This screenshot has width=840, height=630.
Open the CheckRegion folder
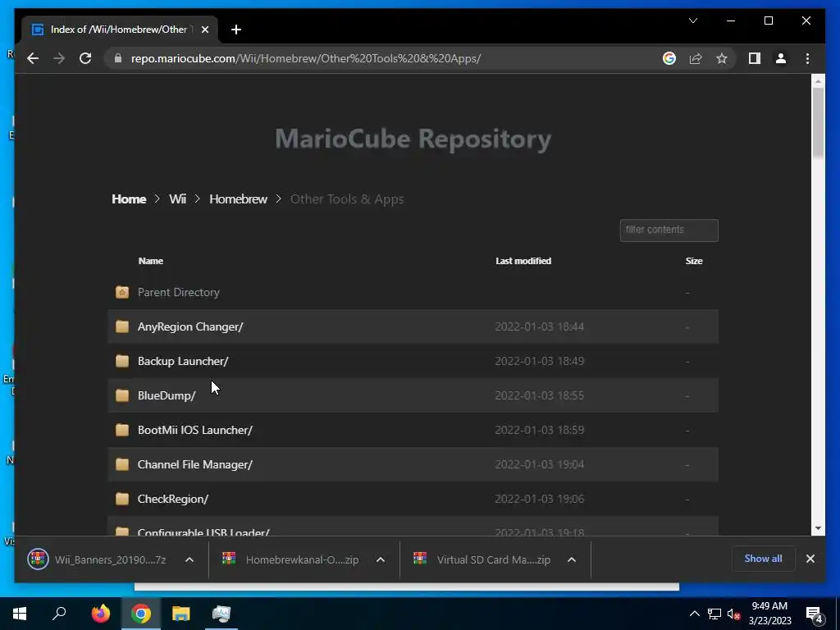click(x=172, y=499)
